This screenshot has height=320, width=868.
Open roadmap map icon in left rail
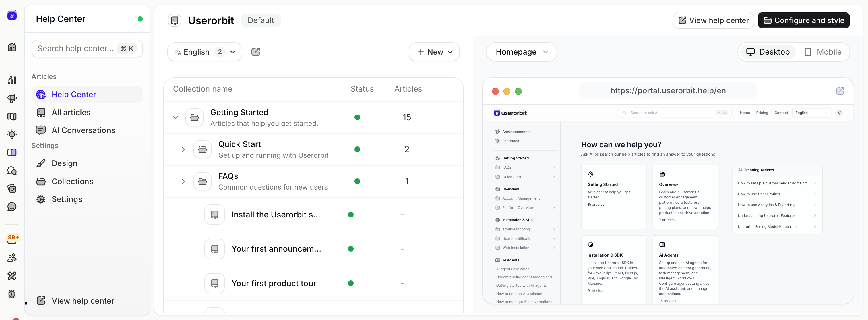tap(12, 116)
